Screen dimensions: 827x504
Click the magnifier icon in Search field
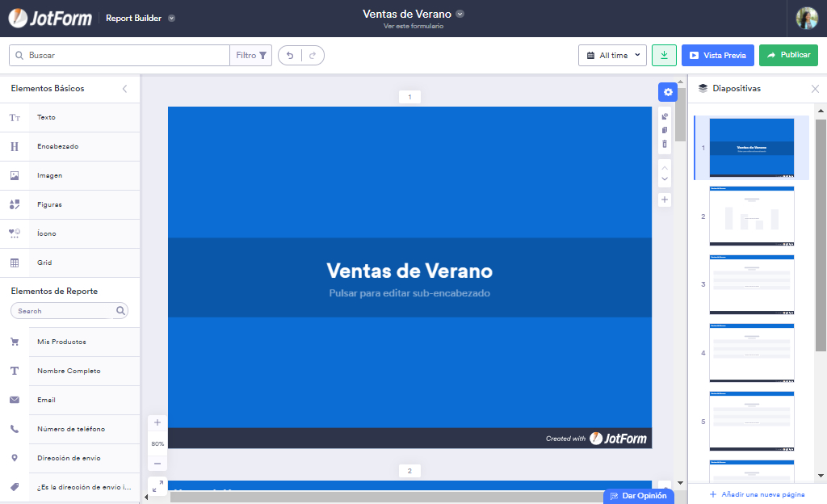pos(120,310)
